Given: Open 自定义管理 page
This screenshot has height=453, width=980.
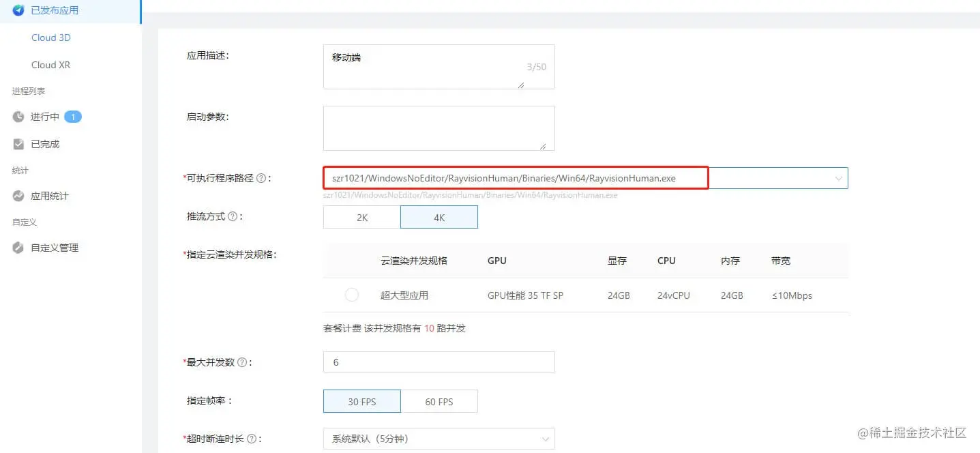Looking at the screenshot, I should coord(55,248).
